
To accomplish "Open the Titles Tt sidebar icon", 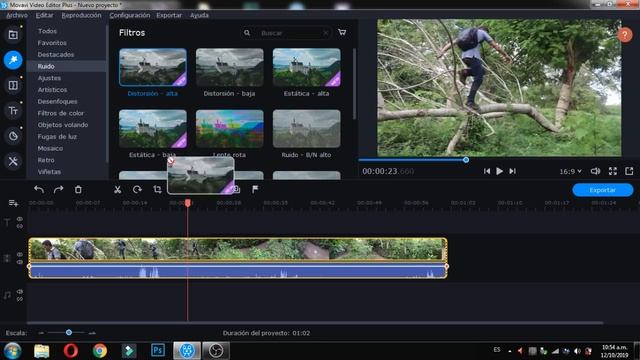I will pos(13,111).
